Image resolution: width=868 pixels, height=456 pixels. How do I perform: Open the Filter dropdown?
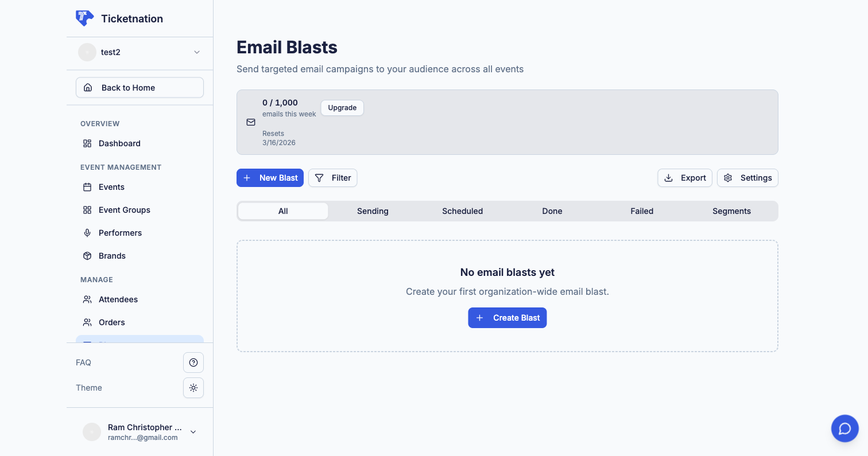pyautogui.click(x=333, y=178)
